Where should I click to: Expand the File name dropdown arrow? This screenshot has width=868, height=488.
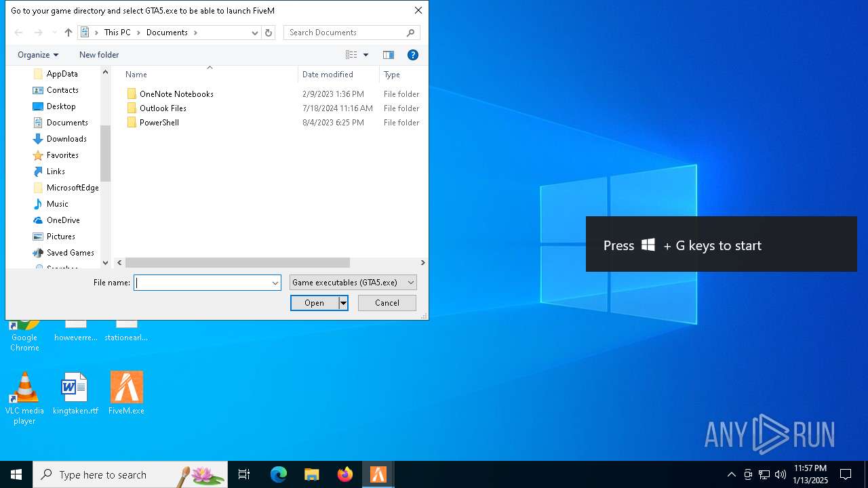(x=275, y=283)
